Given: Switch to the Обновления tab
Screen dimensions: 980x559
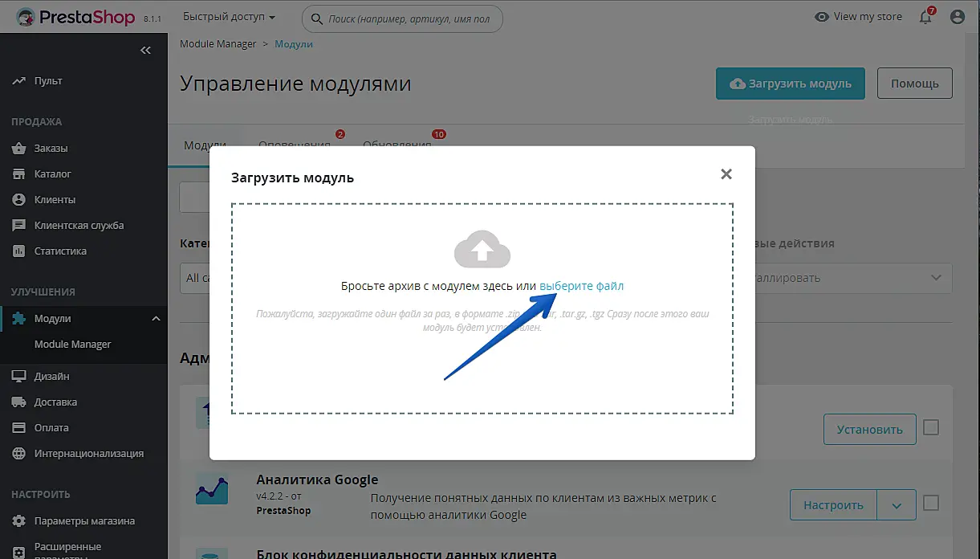Looking at the screenshot, I should pos(397,145).
